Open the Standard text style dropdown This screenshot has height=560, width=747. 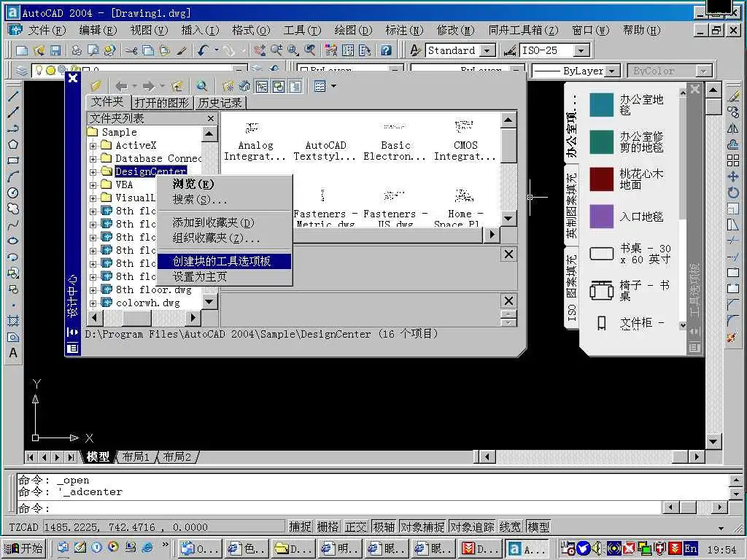487,50
